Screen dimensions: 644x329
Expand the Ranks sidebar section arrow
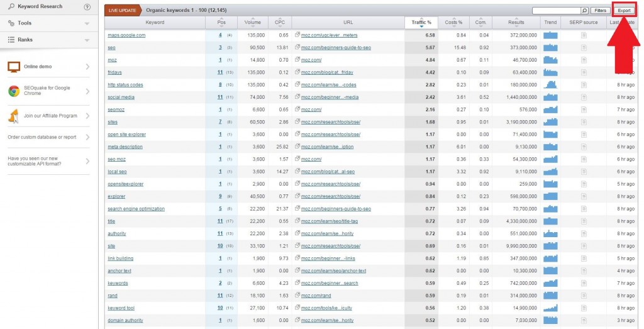pyautogui.click(x=87, y=40)
